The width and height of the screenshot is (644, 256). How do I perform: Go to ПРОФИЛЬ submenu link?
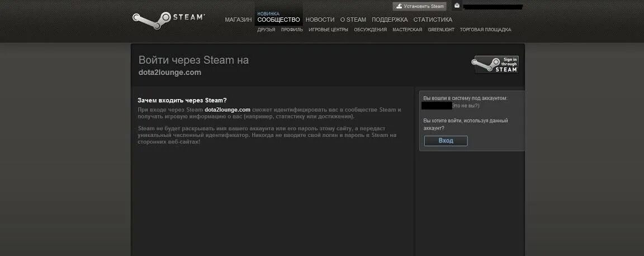292,30
